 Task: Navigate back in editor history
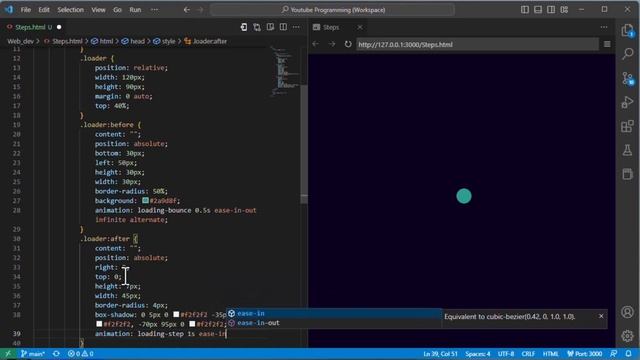[x=187, y=10]
